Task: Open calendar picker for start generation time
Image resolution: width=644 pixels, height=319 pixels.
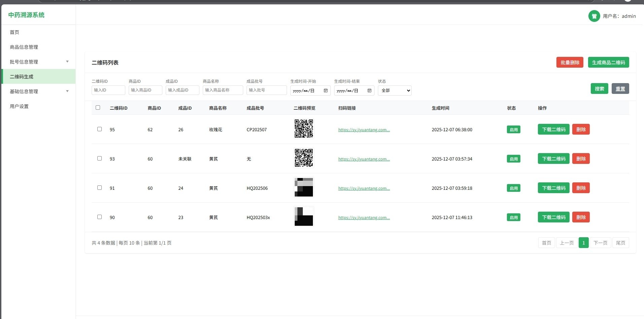Action: click(x=325, y=91)
